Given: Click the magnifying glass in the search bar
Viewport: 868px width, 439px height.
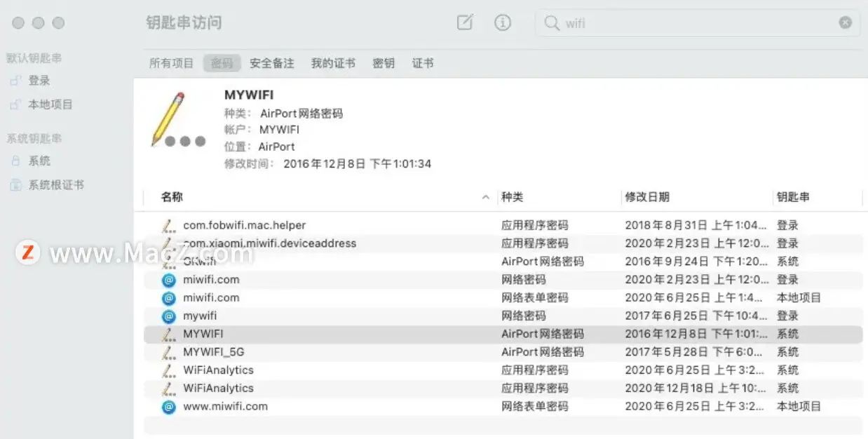Looking at the screenshot, I should point(551,23).
